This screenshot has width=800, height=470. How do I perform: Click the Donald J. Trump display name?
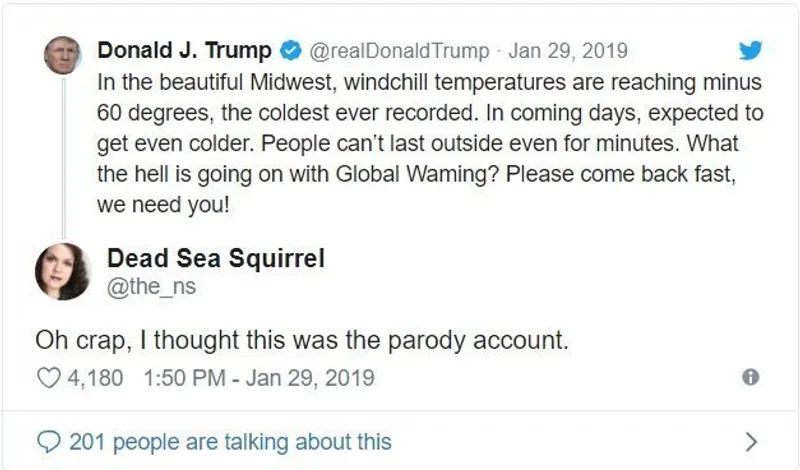(x=185, y=51)
